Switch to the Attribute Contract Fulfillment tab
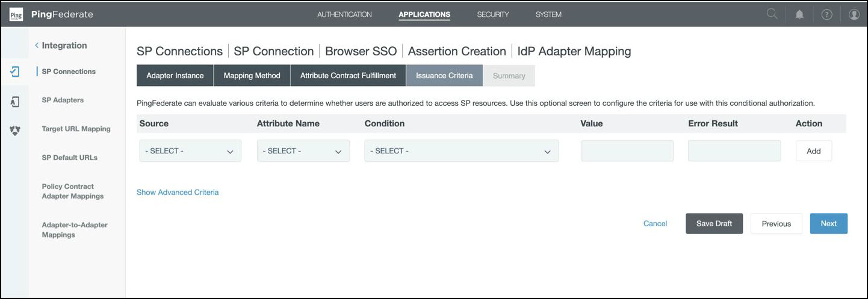Screen dimensions: 868x299 pos(348,76)
